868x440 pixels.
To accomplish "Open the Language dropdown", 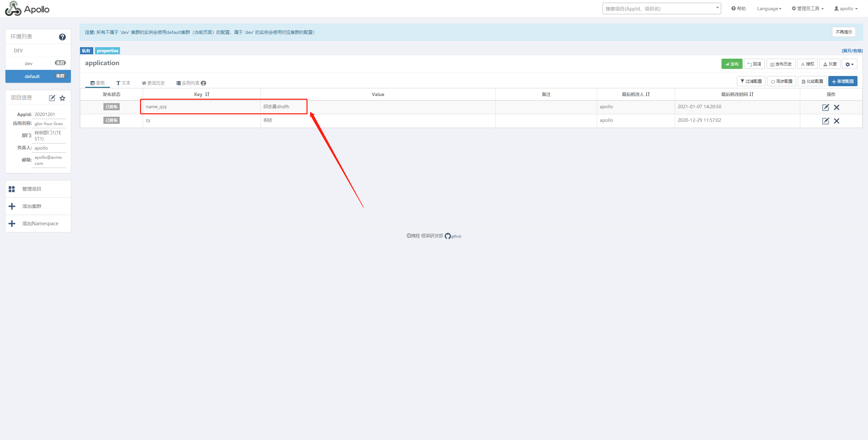I will pos(769,8).
